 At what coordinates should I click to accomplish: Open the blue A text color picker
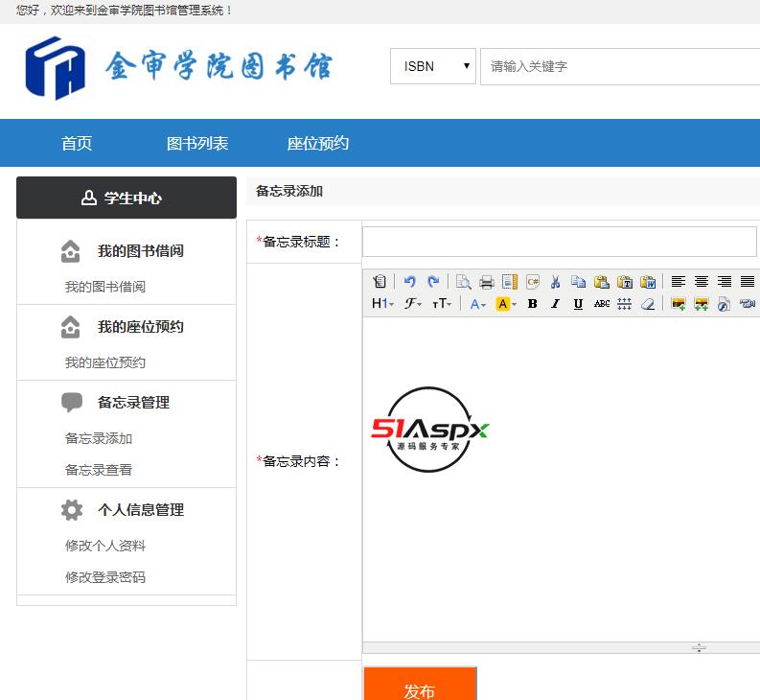tap(478, 304)
